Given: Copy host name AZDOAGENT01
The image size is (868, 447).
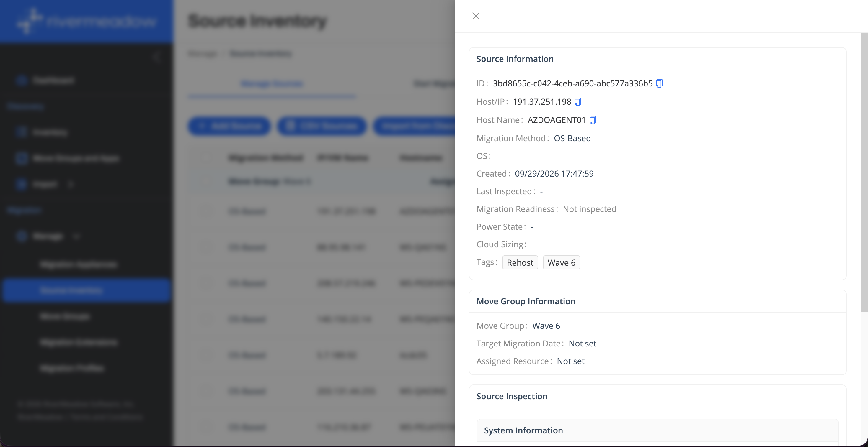Looking at the screenshot, I should [593, 120].
